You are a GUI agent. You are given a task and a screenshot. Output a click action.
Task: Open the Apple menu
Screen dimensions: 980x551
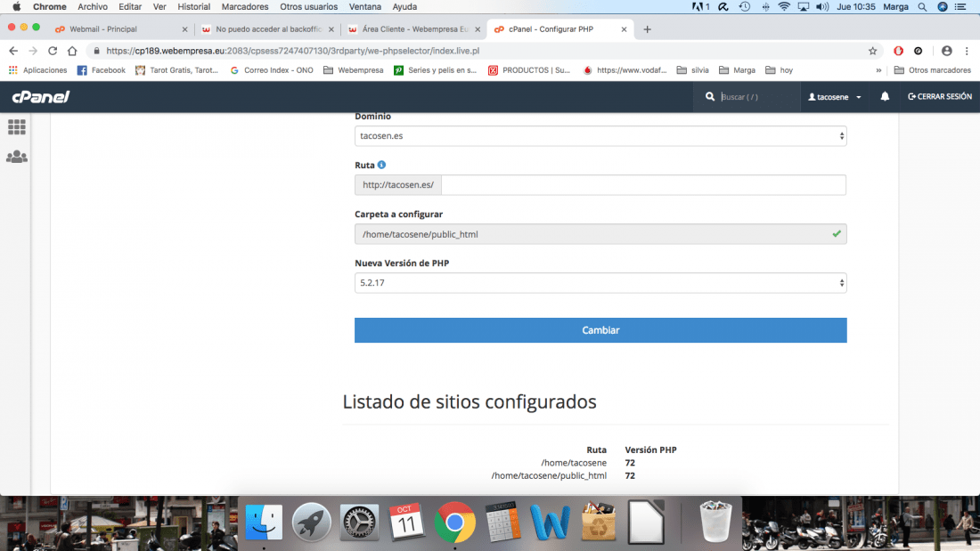[17, 7]
